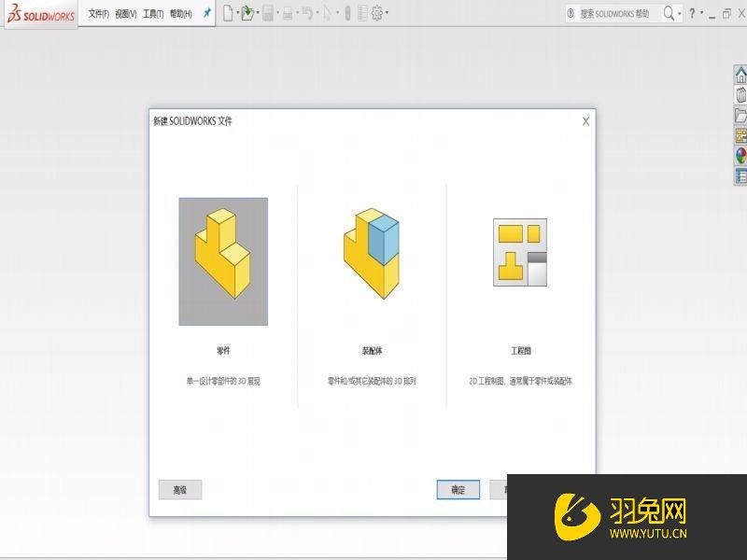
Task: Expand the Save dropdown arrow
Action: [x=277, y=13]
